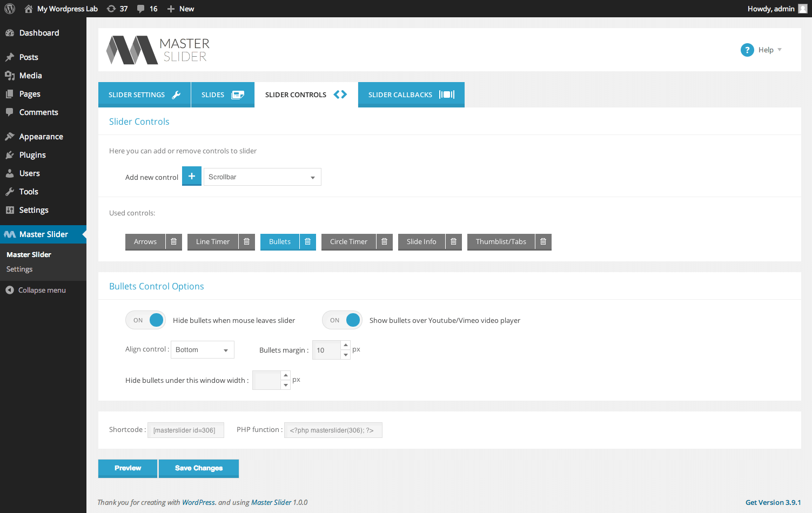This screenshot has height=513, width=812.
Task: Open the Appearance menu
Action: coord(43,137)
